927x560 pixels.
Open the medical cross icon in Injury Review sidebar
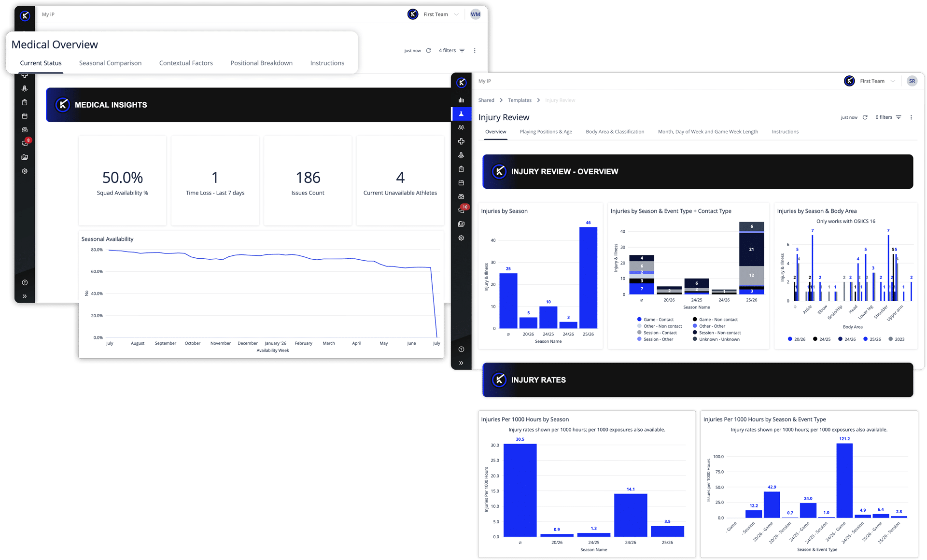click(x=461, y=141)
